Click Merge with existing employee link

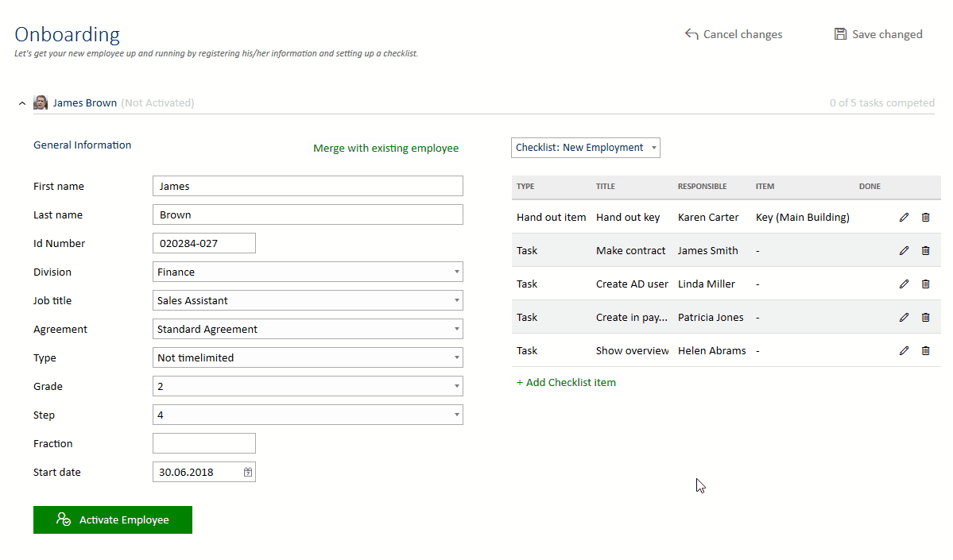pyautogui.click(x=386, y=149)
